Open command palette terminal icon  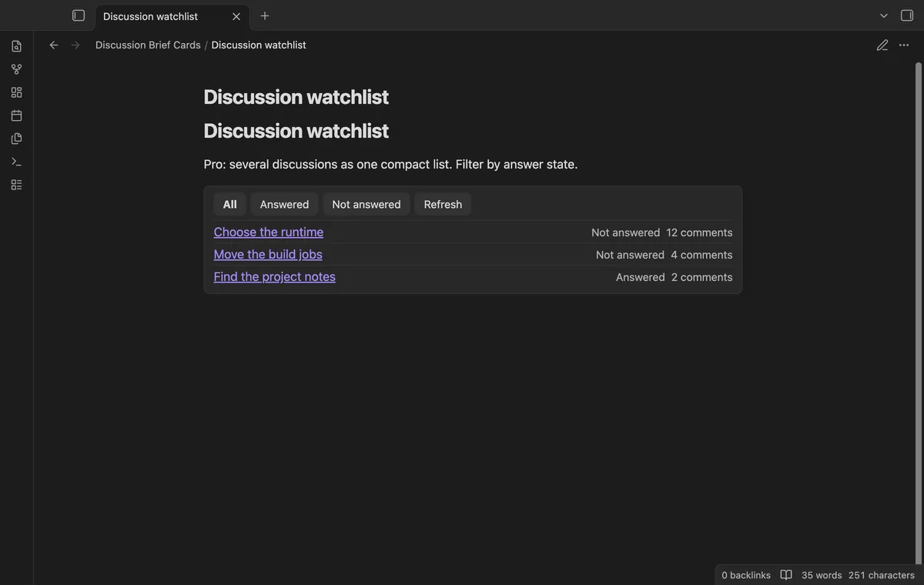(x=16, y=162)
